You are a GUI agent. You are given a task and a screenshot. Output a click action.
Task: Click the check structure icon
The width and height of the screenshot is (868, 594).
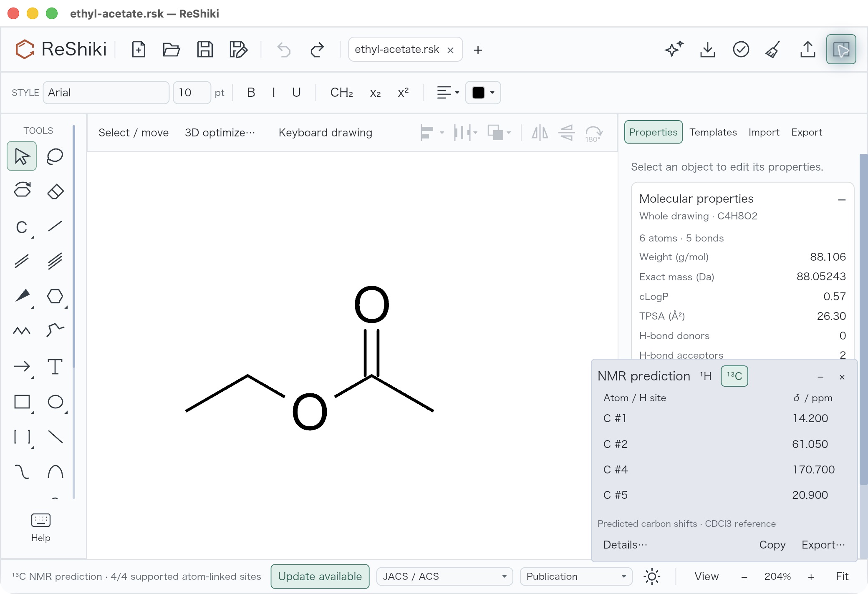pyautogui.click(x=741, y=50)
